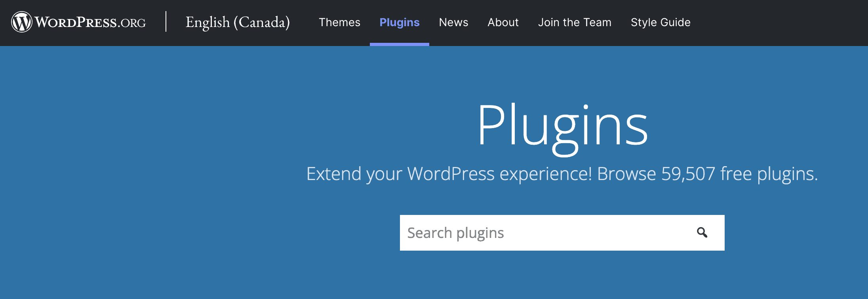868x299 pixels.
Task: Click the 'Search plugins' placeholder text
Action: pos(455,233)
